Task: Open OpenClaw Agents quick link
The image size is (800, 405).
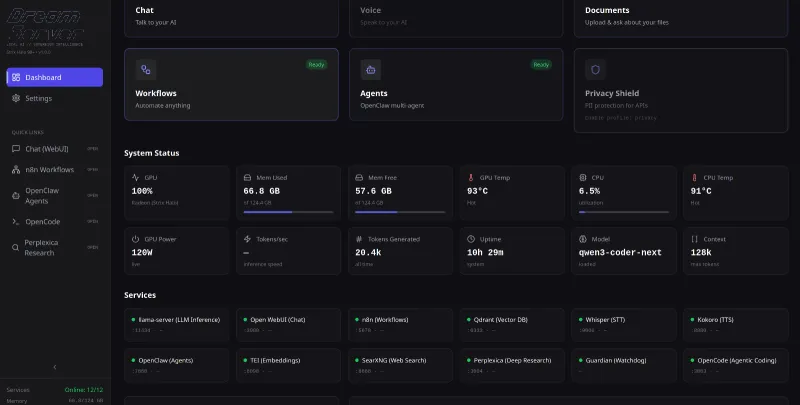Action: [x=55, y=196]
